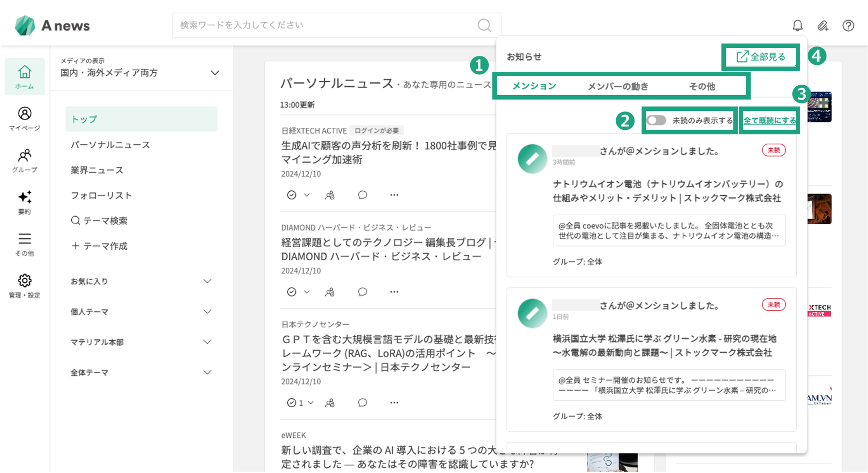Open the help question mark icon
868x473 pixels.
point(848,26)
